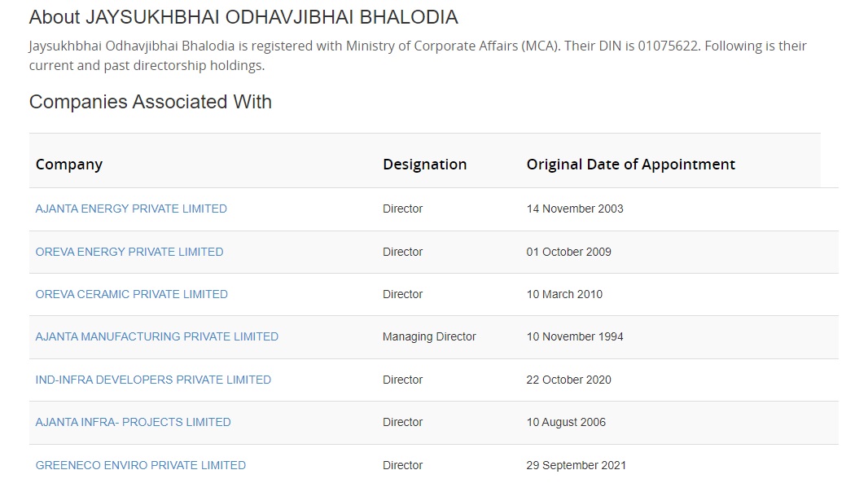The image size is (868, 492).
Task: Open the AJANTA INFRA- PROJECTS LIMITED link
Action: coord(133,422)
